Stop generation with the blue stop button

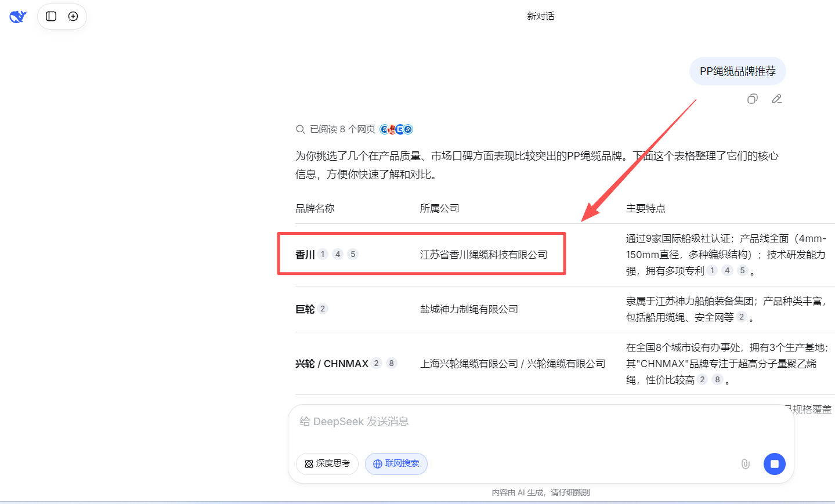[774, 464]
